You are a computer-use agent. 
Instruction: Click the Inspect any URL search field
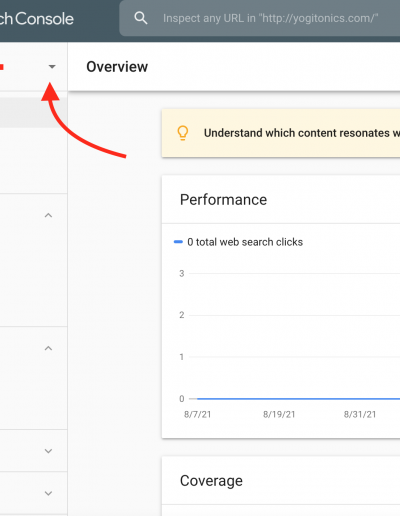tap(260, 18)
